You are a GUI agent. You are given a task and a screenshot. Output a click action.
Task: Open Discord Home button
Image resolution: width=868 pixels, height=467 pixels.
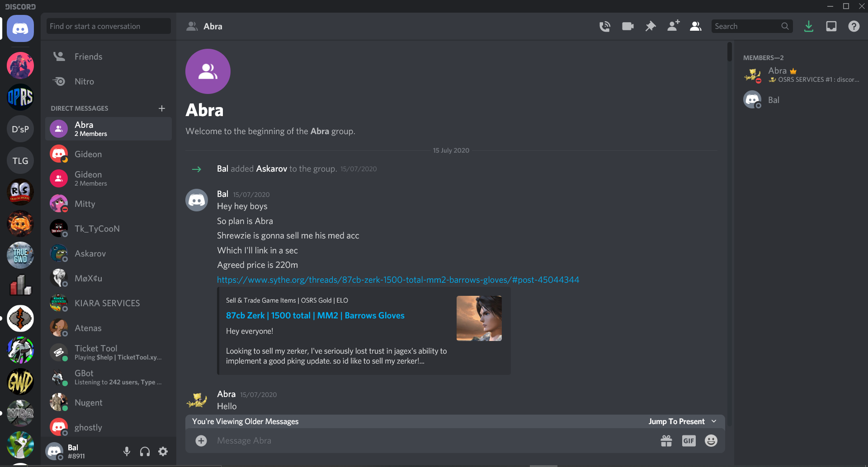[20, 28]
